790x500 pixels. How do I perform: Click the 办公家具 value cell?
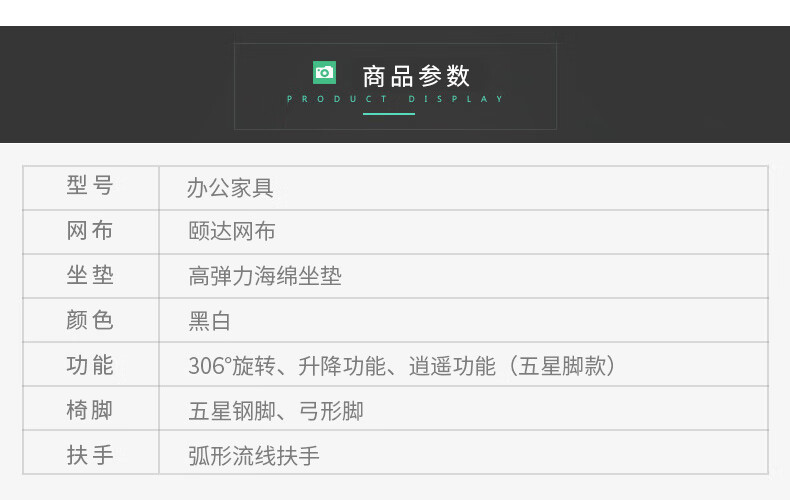[230, 187]
